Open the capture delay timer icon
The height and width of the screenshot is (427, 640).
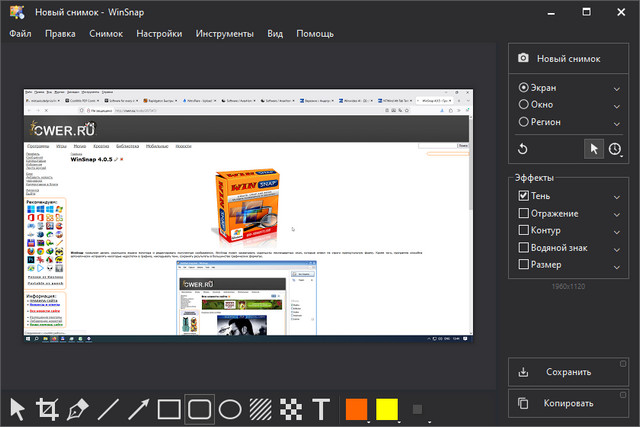615,149
